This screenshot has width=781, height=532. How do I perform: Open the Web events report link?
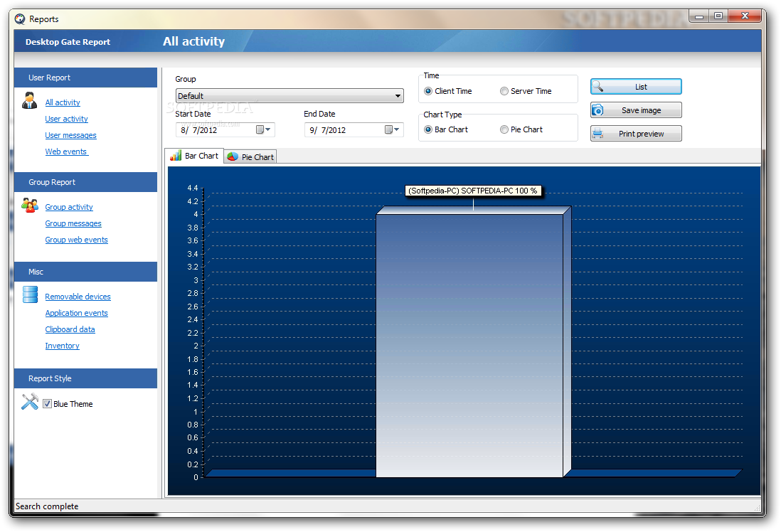[x=67, y=151]
